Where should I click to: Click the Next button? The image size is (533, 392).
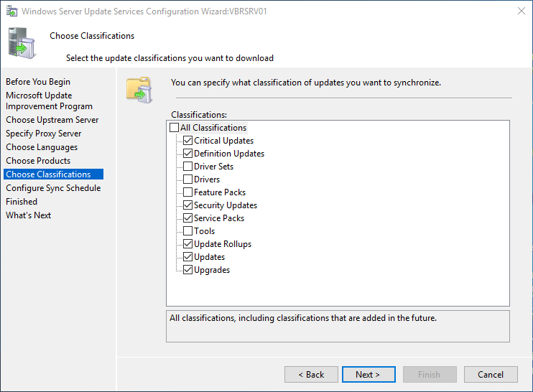[x=367, y=374]
